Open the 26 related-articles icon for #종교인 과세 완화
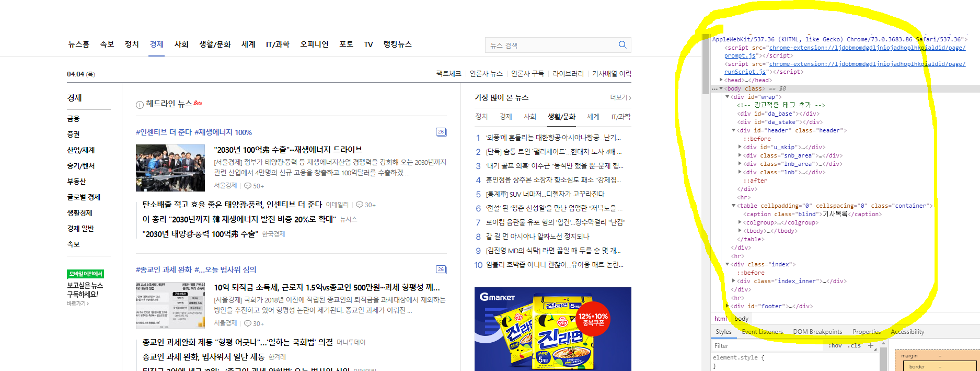Screen dimensions: 980x371 click(441, 269)
